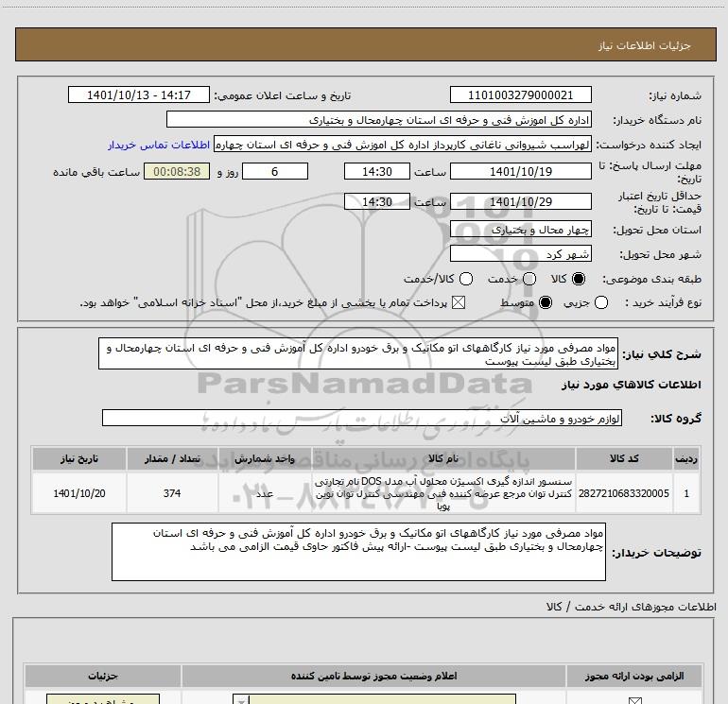
Task: Click column header کد کالا
Action: [x=624, y=458]
